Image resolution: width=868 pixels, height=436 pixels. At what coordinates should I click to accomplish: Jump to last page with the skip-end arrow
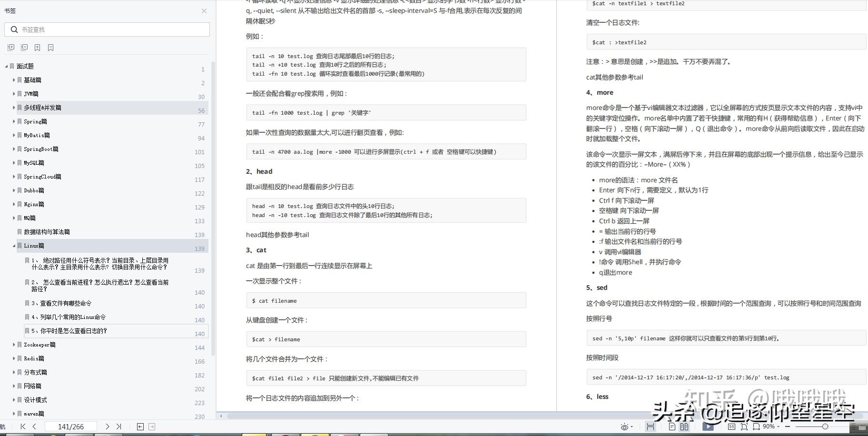(x=119, y=426)
